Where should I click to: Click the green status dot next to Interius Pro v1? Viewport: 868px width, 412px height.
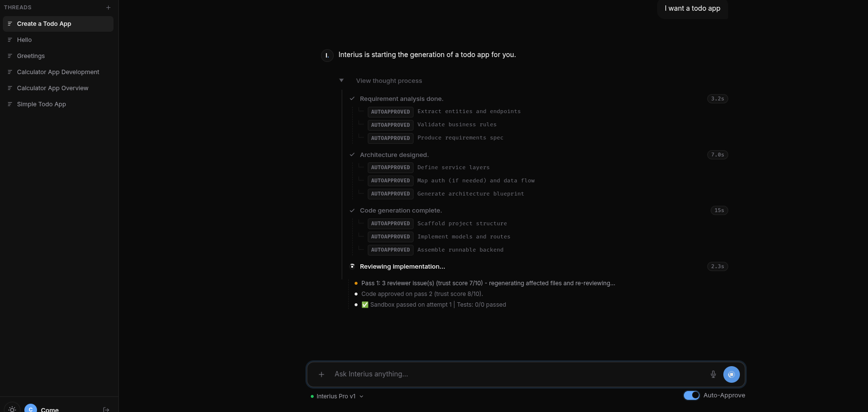(312, 396)
